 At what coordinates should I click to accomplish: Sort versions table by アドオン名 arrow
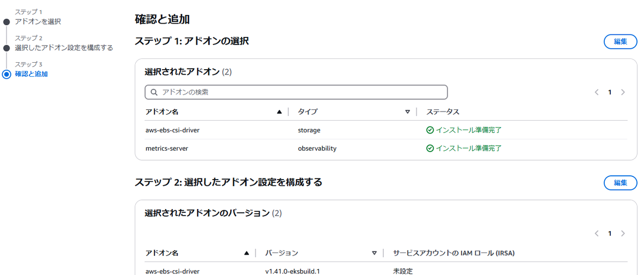[246, 253]
